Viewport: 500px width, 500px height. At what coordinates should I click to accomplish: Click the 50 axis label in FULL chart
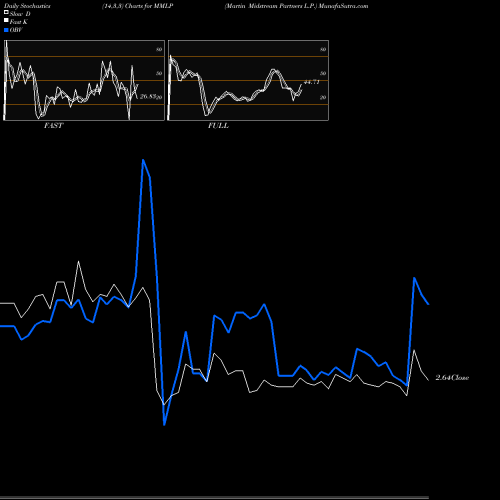pos(323,73)
